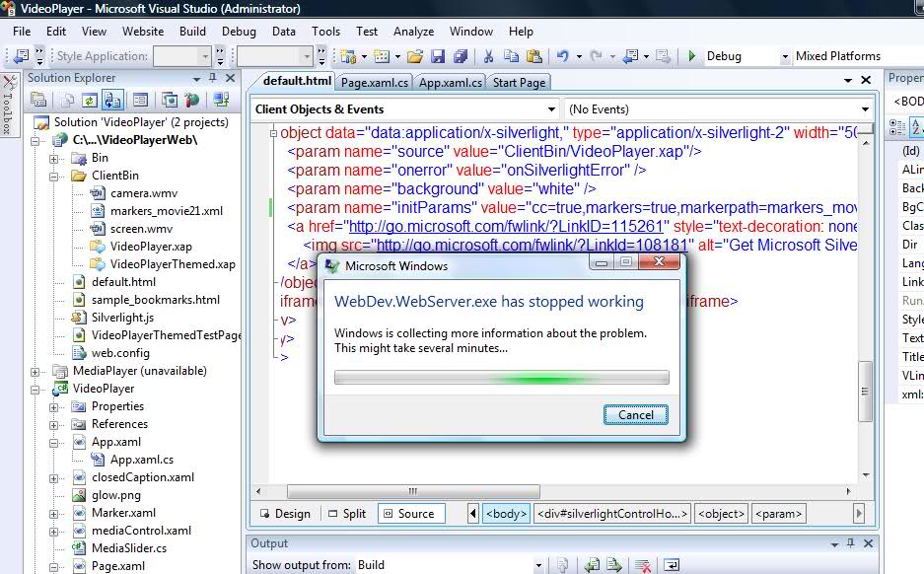
Task: Save the current file with floppy icon
Action: 437,56
